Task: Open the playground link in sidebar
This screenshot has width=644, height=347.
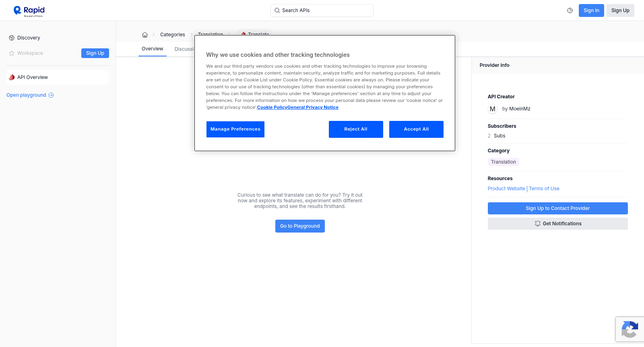Action: pyautogui.click(x=30, y=95)
